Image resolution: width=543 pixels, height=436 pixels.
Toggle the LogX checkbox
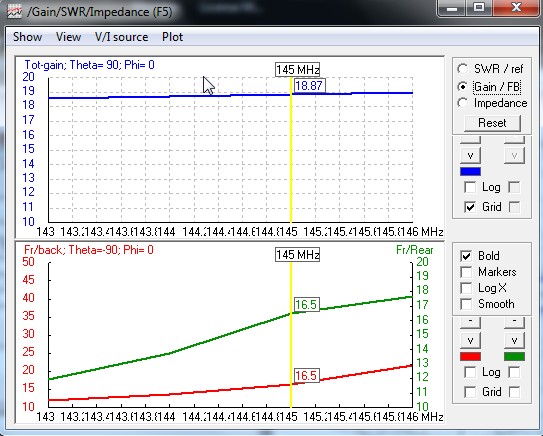(x=466, y=288)
